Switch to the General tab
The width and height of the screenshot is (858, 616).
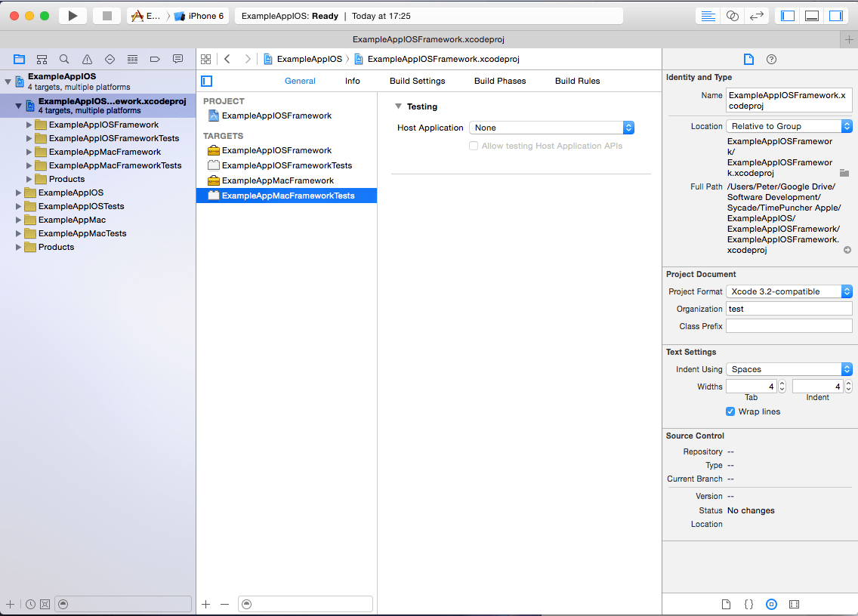[x=300, y=81]
